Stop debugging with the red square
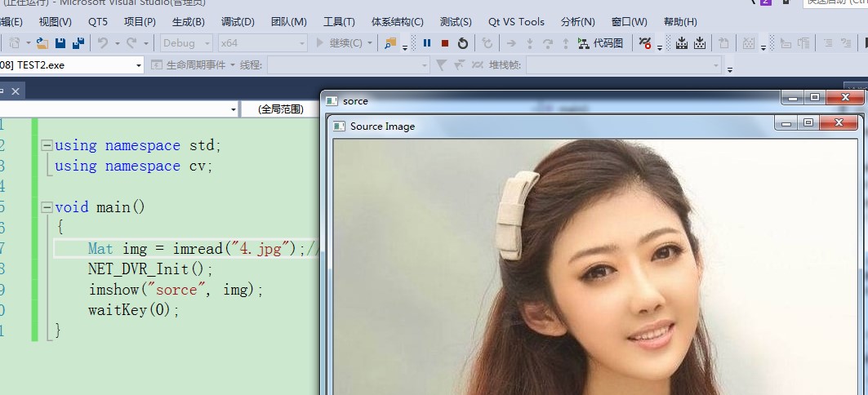868x395 pixels. click(x=445, y=43)
